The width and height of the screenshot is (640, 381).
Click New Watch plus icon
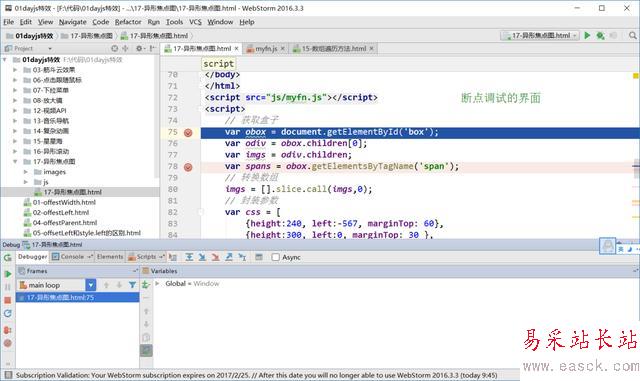point(146,285)
